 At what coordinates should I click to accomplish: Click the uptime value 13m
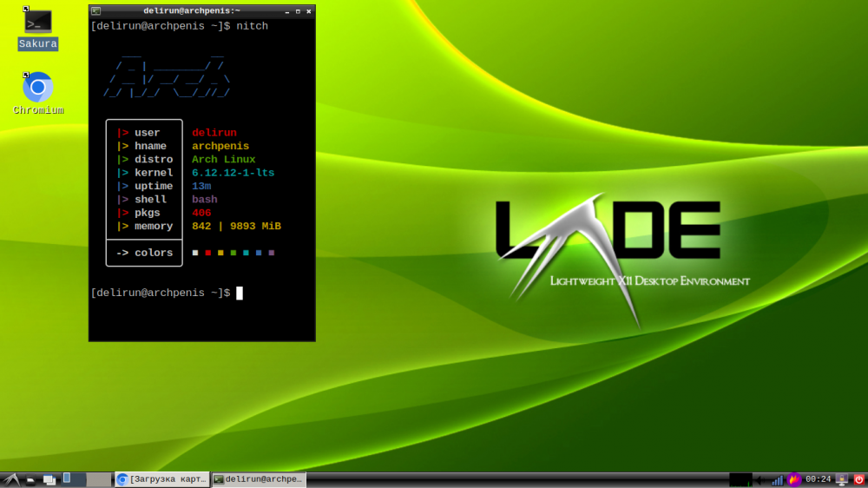tap(201, 186)
